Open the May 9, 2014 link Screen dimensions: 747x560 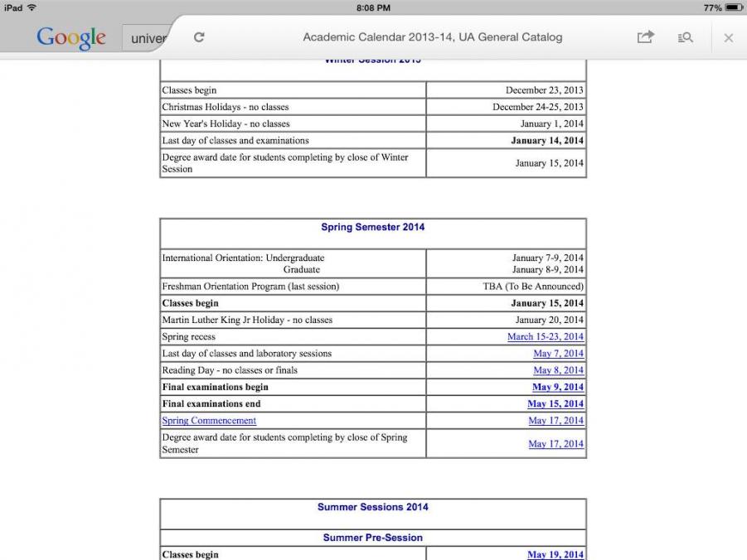click(557, 387)
